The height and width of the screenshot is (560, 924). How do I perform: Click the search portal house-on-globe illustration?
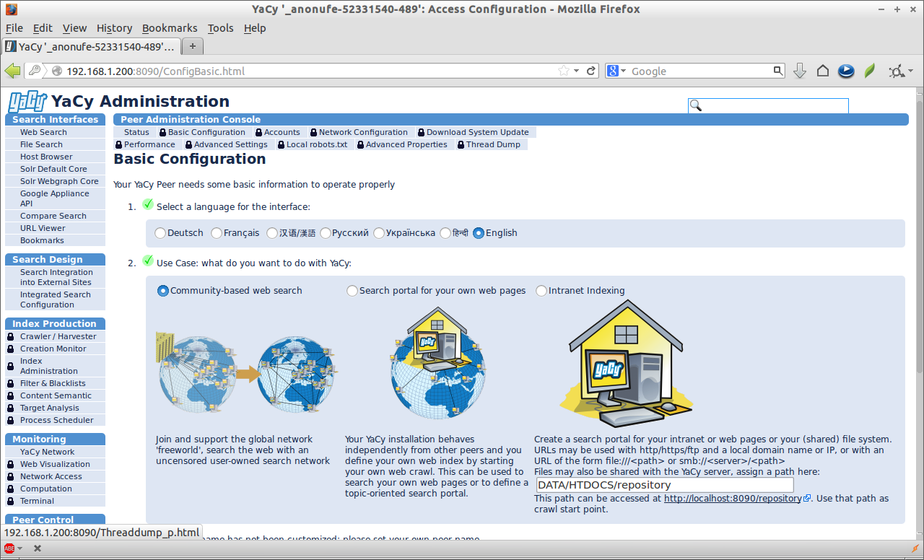tap(437, 362)
